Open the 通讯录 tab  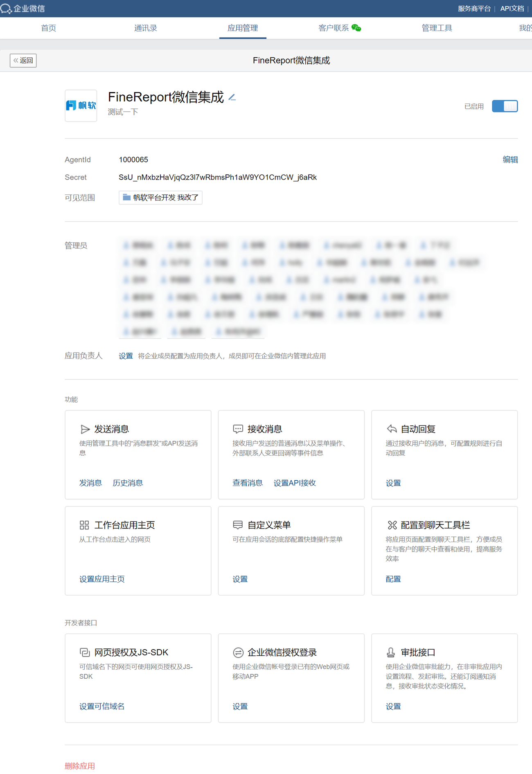point(146,28)
